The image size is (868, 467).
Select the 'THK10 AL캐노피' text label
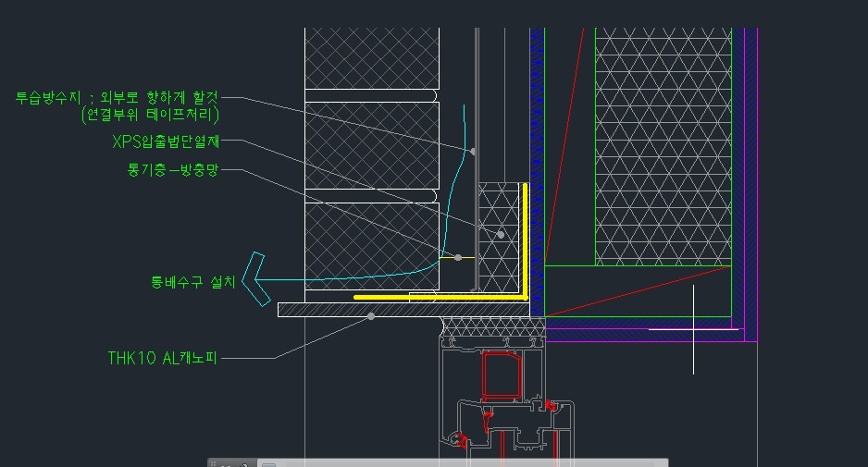(x=162, y=357)
